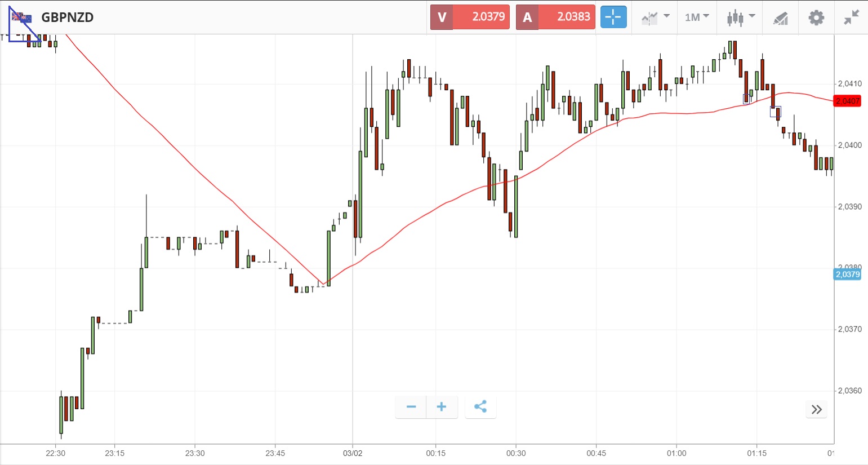This screenshot has height=465, width=868.
Task: Zoom in the chart with plus button
Action: [442, 406]
